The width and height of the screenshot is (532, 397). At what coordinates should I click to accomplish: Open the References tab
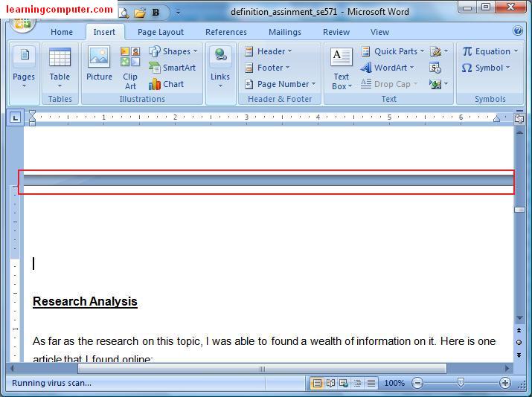click(x=226, y=32)
